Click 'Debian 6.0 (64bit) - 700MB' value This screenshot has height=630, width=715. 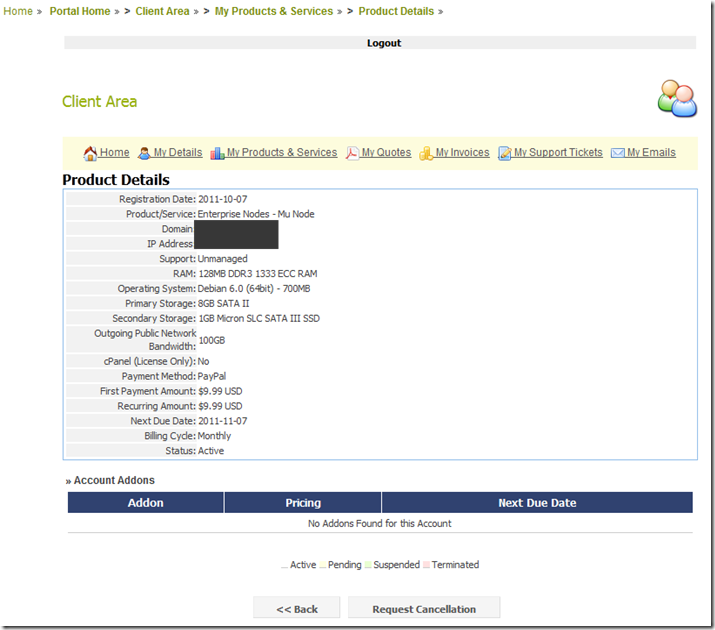[254, 289]
